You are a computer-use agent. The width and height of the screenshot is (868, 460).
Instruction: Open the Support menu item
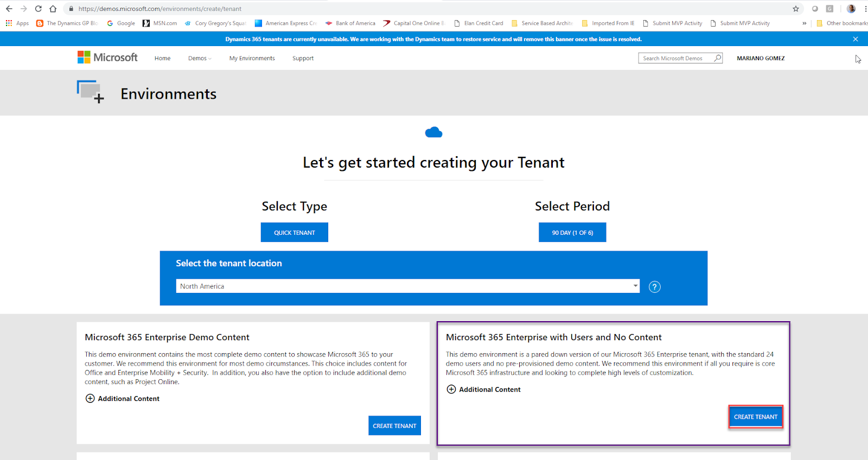(303, 58)
